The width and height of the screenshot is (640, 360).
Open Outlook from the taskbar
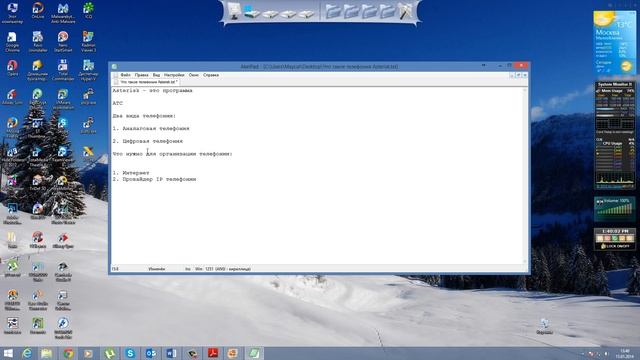(x=151, y=353)
